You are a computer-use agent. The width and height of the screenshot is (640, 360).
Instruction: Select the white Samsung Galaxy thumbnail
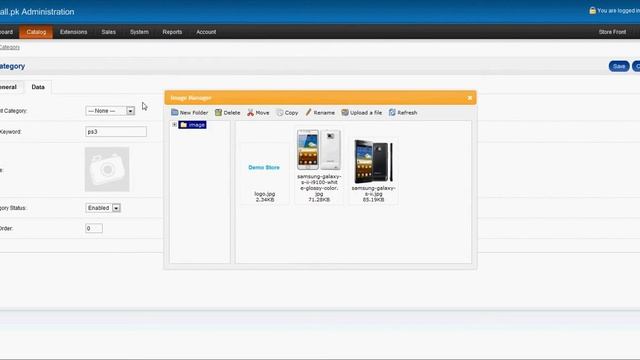point(319,150)
